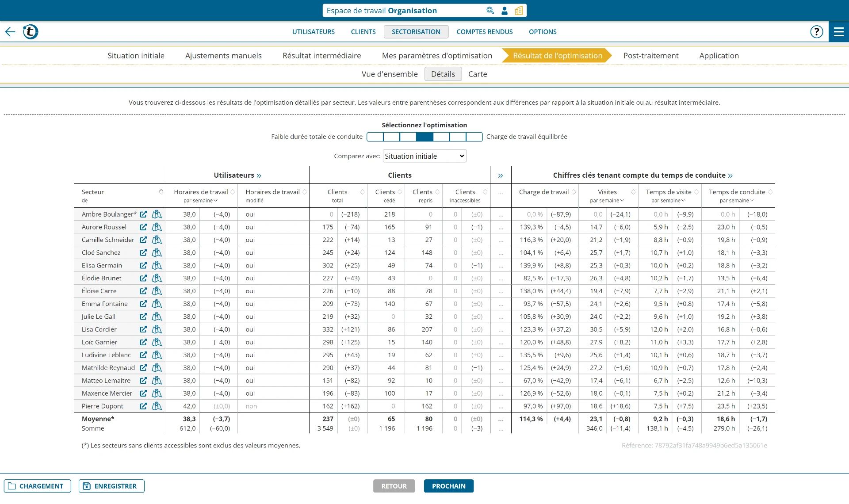
Task: Open Ambre Boulanger sector edit icon
Action: click(x=143, y=214)
